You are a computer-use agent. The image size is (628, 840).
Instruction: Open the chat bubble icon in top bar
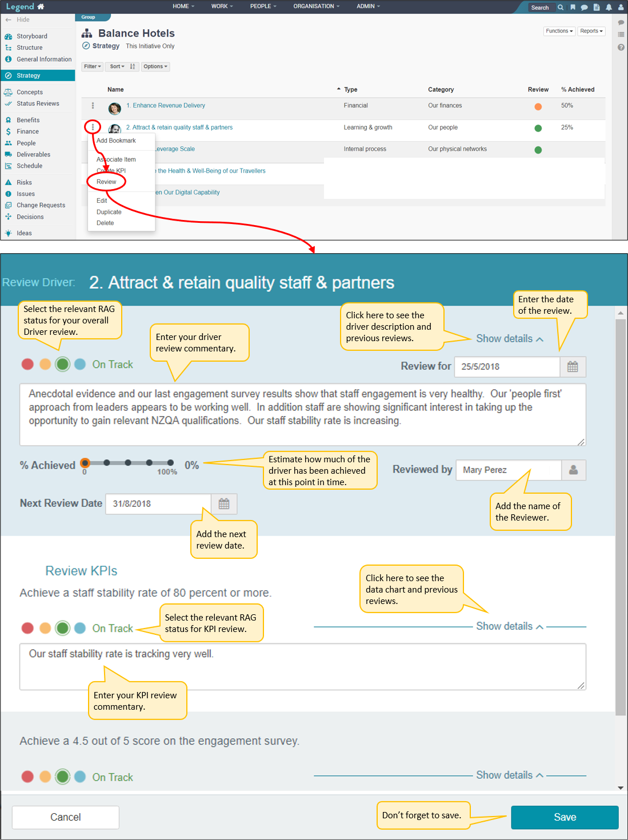tap(584, 7)
